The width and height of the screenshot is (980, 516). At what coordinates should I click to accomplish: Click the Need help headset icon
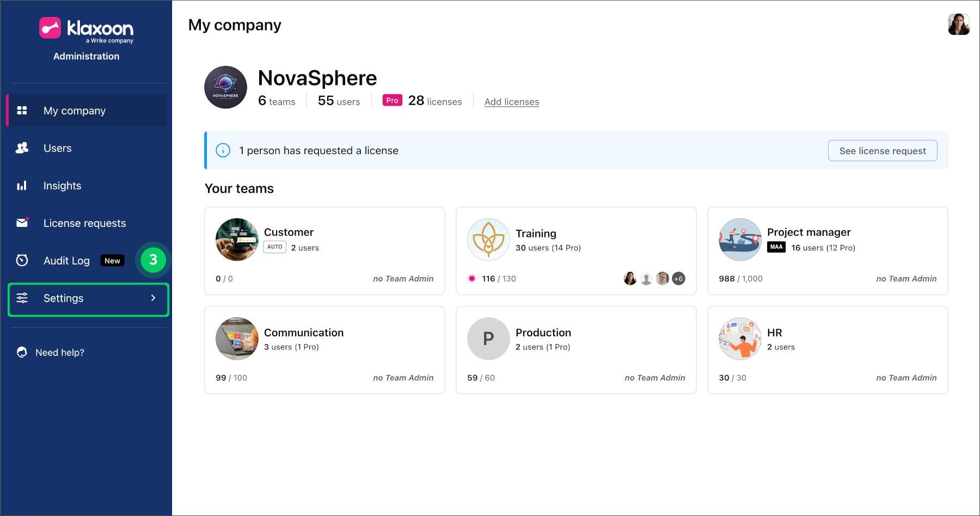click(x=22, y=352)
